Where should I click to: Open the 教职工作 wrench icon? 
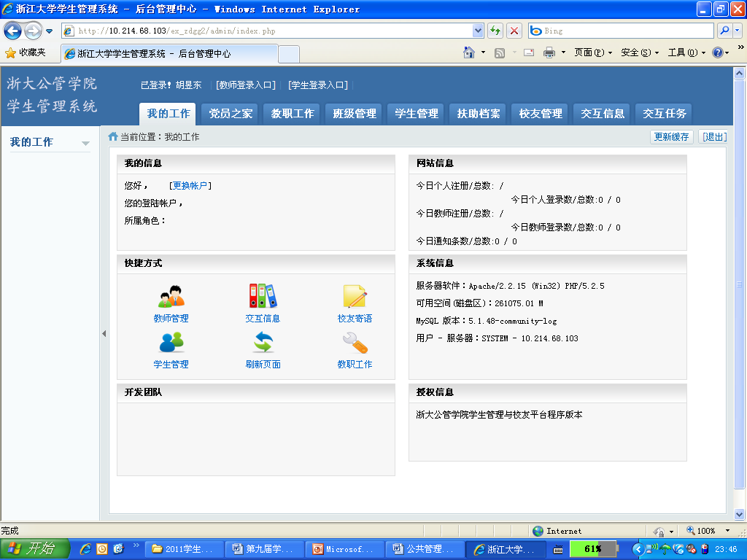pos(355,342)
